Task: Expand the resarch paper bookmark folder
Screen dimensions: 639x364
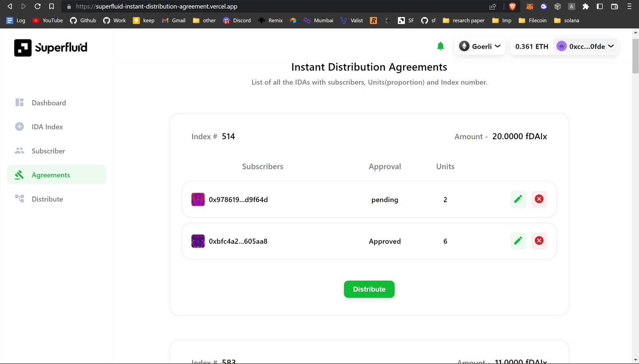Action: point(464,20)
